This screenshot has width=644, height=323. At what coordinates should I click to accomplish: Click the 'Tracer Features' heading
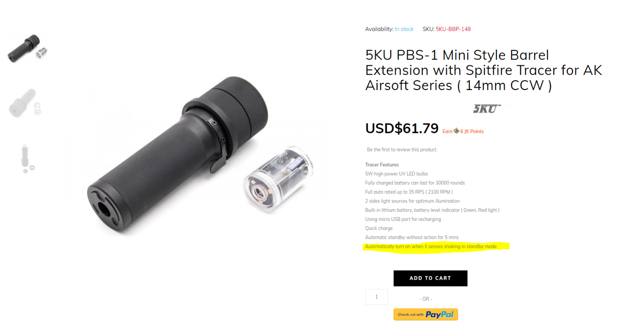tap(382, 165)
